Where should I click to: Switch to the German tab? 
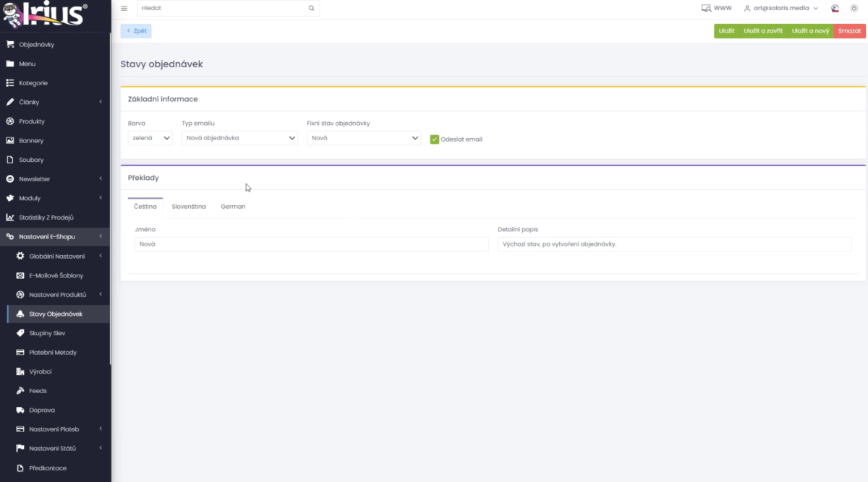tap(233, 207)
